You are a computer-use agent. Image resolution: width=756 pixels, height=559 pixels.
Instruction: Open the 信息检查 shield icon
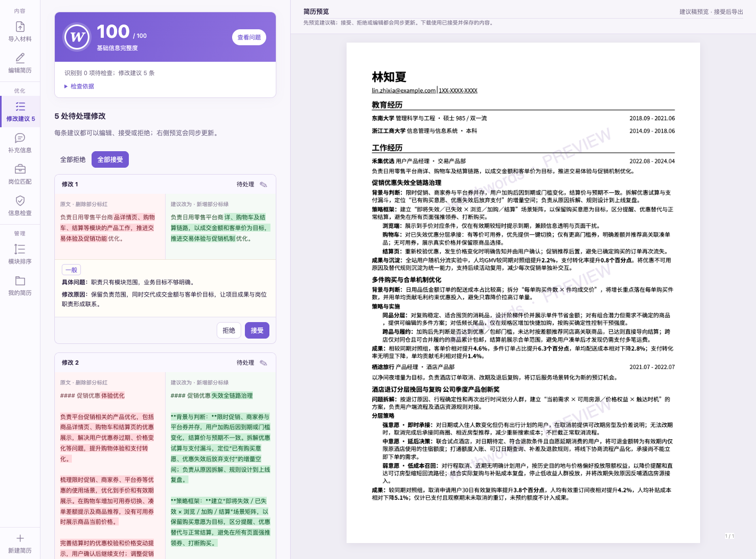click(x=20, y=201)
